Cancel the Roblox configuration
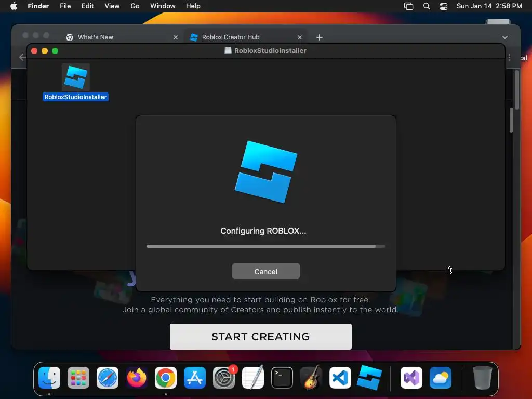532x399 pixels. tap(265, 271)
